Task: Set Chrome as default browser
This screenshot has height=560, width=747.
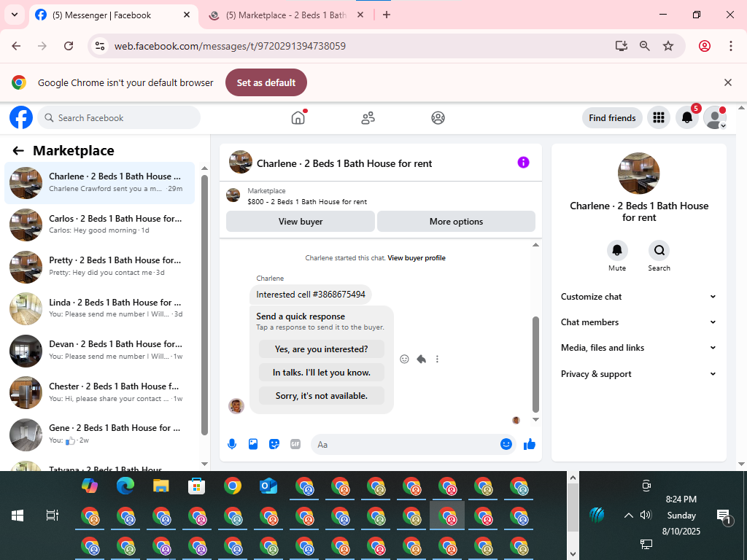Action: pos(266,82)
